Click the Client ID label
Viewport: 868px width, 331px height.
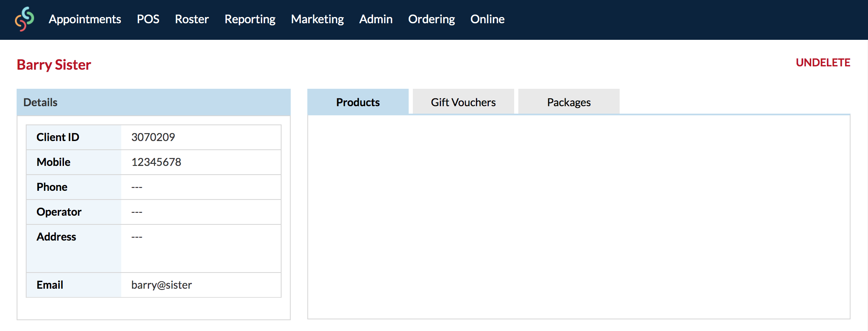[x=58, y=137]
